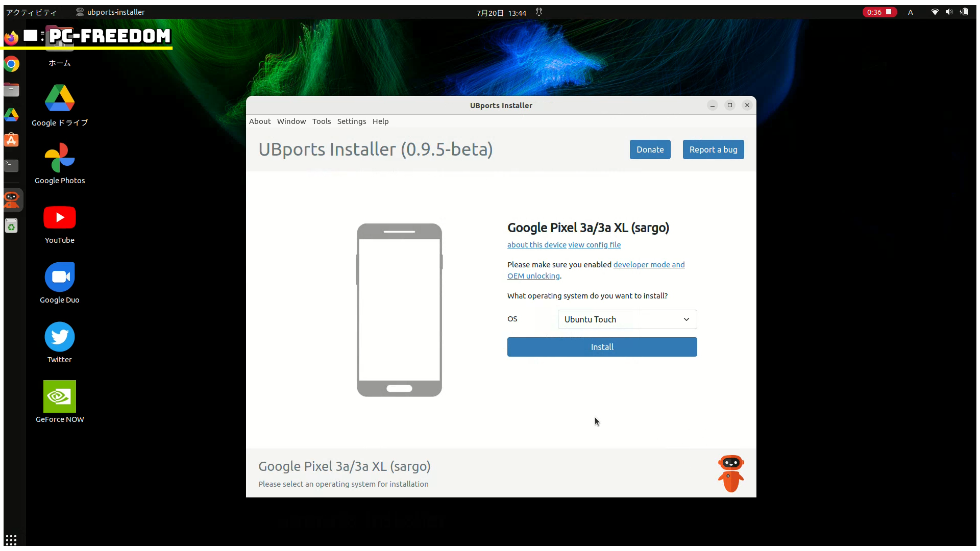Open the Settings menu
Viewport: 980px width, 551px height.
[351, 121]
